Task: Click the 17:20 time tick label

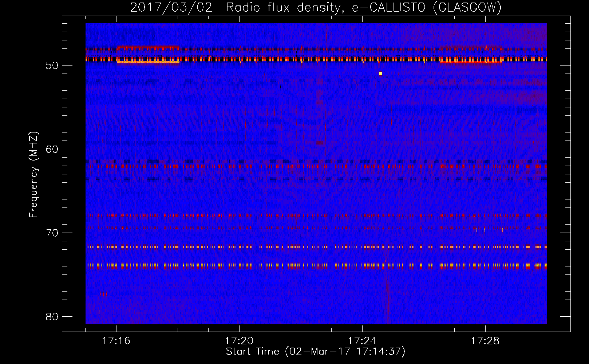Action: point(239,341)
